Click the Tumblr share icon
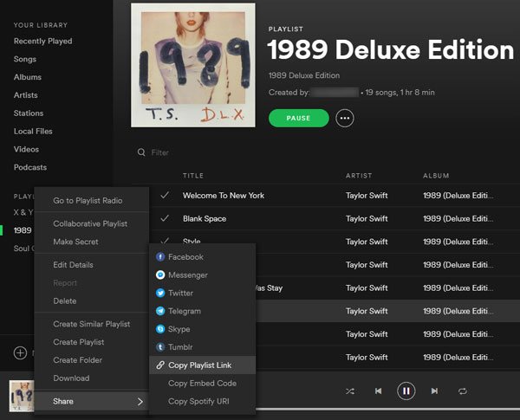This screenshot has width=520, height=420. [160, 347]
